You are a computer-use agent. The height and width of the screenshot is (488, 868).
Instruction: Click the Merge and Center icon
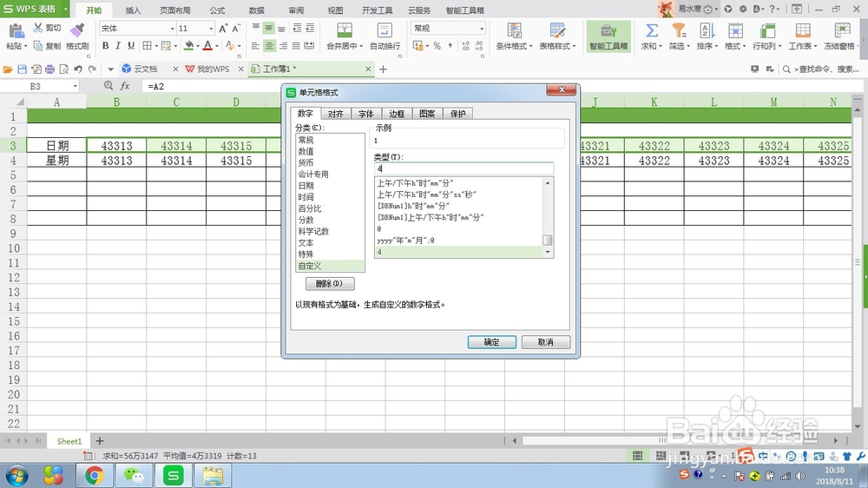click(x=345, y=31)
